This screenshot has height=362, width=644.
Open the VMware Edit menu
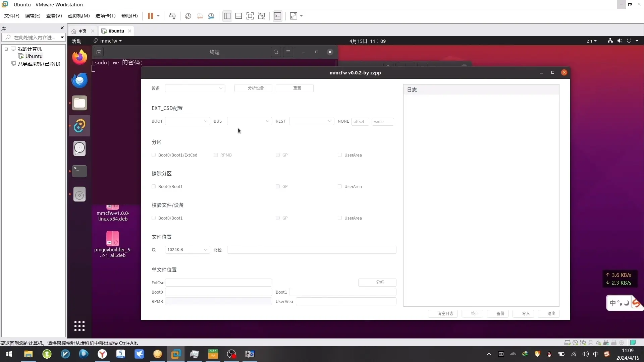point(33,16)
